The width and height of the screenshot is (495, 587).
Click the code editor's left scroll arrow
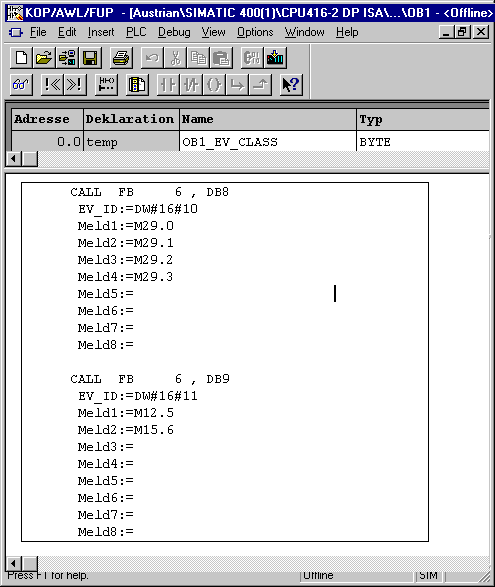pyautogui.click(x=13, y=563)
